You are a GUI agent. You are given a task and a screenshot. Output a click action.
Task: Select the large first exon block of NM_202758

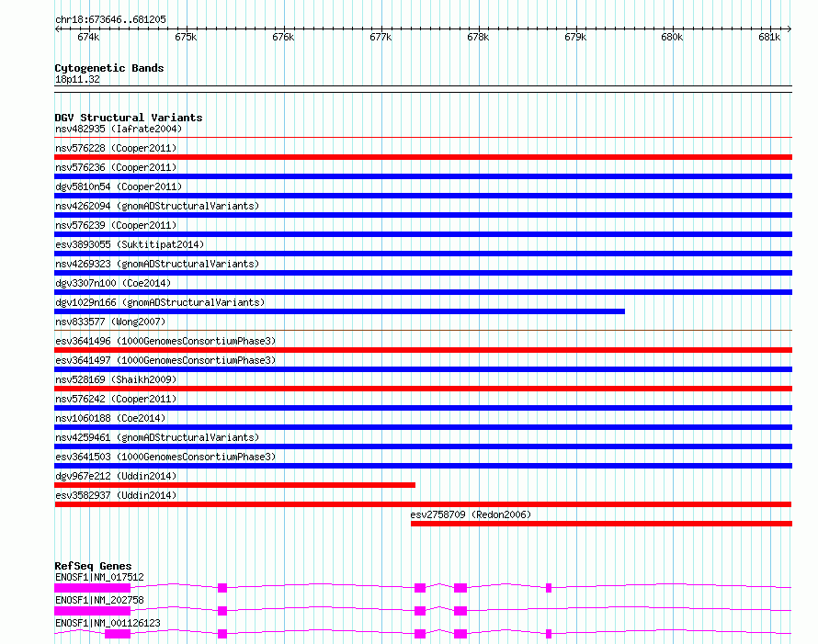(x=92, y=611)
